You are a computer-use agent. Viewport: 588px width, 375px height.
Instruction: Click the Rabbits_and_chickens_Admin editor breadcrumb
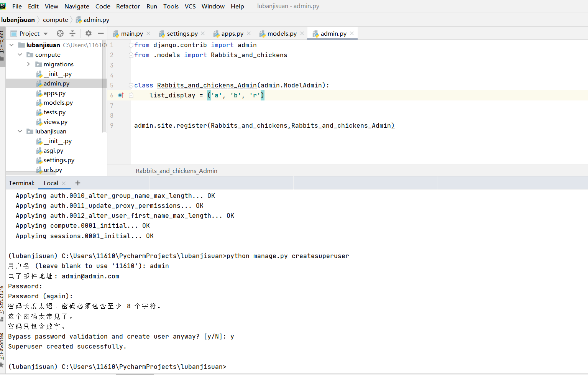176,171
